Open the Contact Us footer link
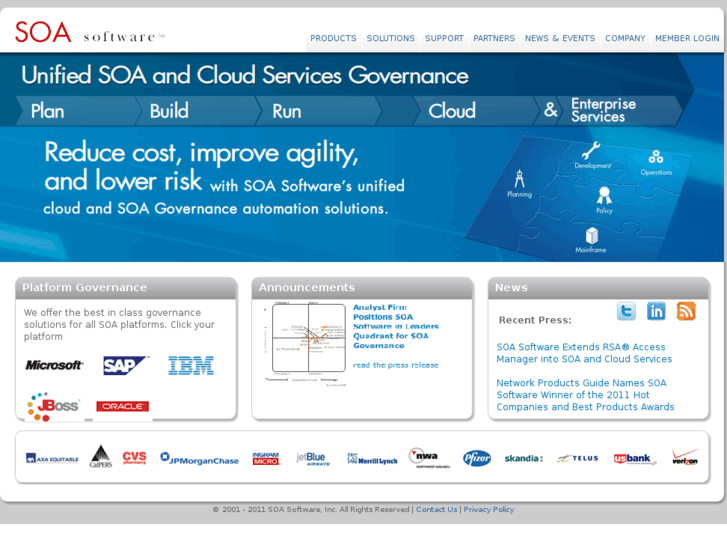The height and width of the screenshot is (545, 727). tap(436, 509)
